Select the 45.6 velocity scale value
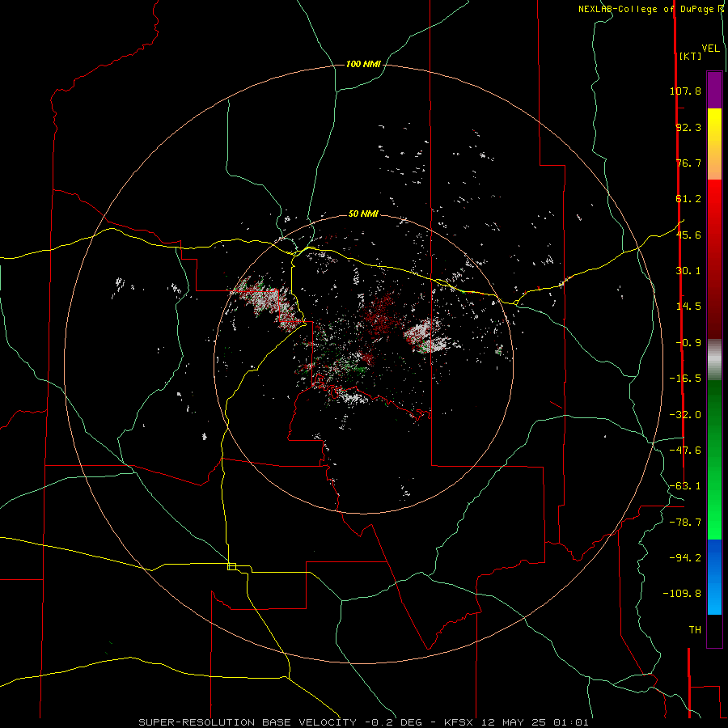Viewport: 728px width, 728px height. (x=688, y=235)
